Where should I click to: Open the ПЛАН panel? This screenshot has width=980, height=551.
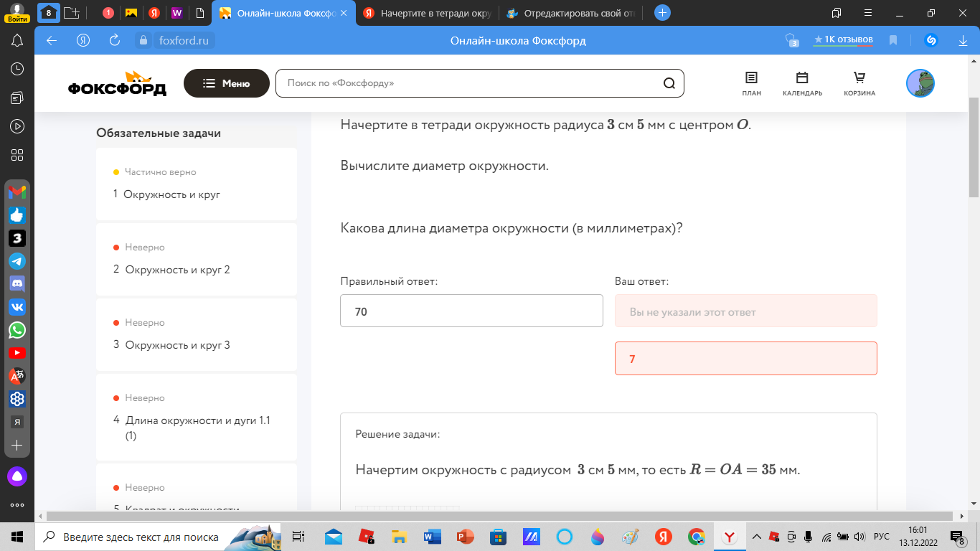(750, 83)
